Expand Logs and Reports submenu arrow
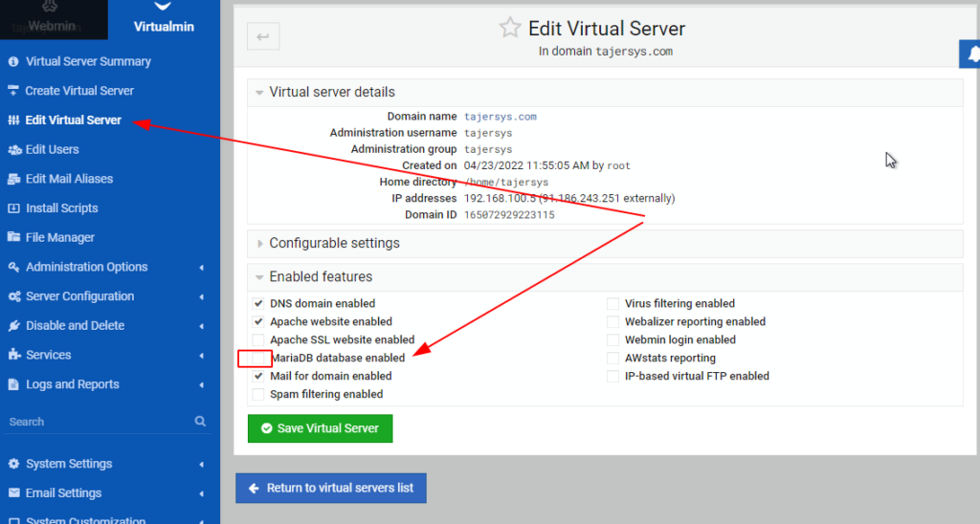The height and width of the screenshot is (524, 980). click(201, 384)
